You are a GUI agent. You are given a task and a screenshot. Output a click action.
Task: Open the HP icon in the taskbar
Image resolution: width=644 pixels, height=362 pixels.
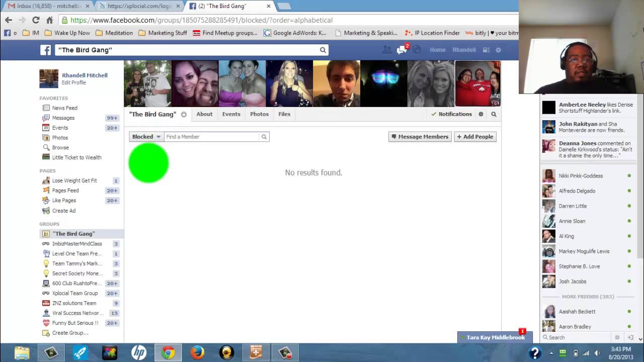tap(139, 352)
